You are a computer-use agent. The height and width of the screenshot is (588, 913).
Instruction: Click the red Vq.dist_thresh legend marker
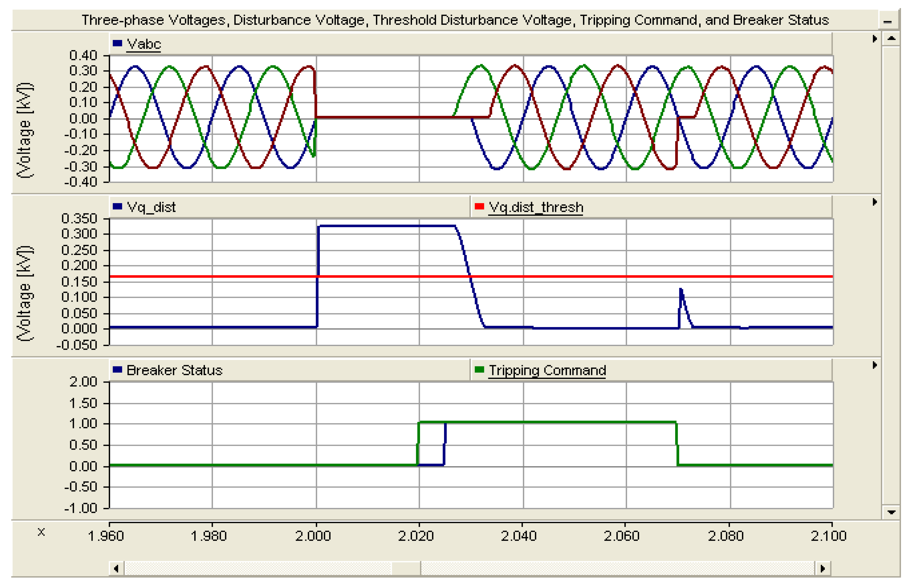tap(479, 206)
